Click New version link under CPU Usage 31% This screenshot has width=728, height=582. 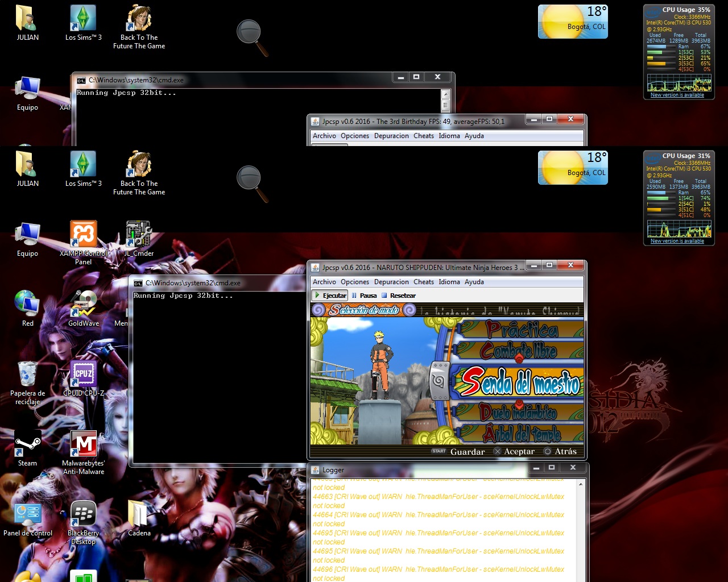[677, 241]
